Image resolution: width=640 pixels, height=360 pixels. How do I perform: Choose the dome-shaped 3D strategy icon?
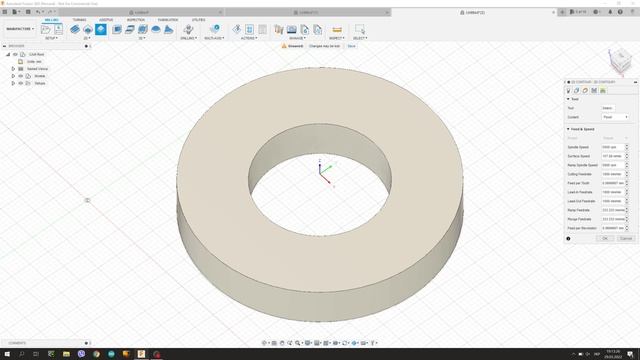click(x=156, y=29)
